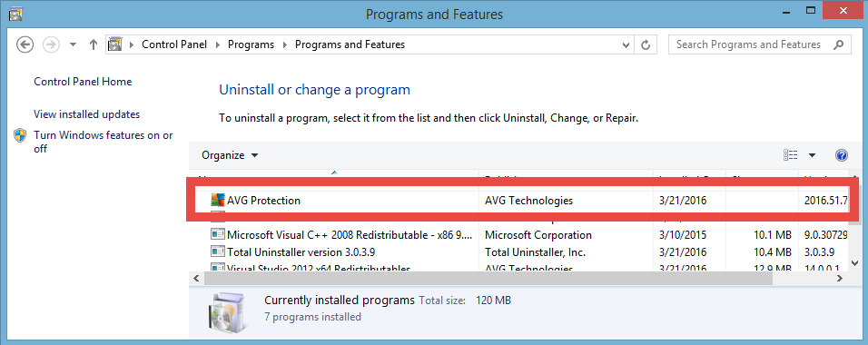Click the Back navigation arrow
Viewport: 868px width, 345px height.
(x=25, y=44)
